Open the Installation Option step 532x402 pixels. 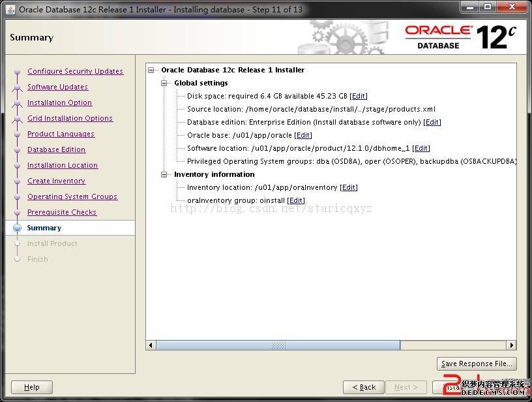pyautogui.click(x=59, y=102)
